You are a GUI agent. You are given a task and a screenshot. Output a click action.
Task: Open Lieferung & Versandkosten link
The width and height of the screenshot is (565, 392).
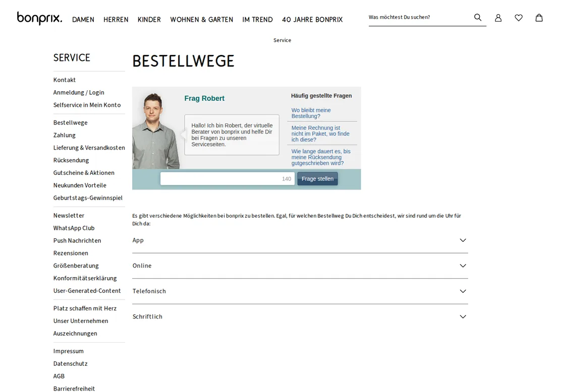[89, 148]
